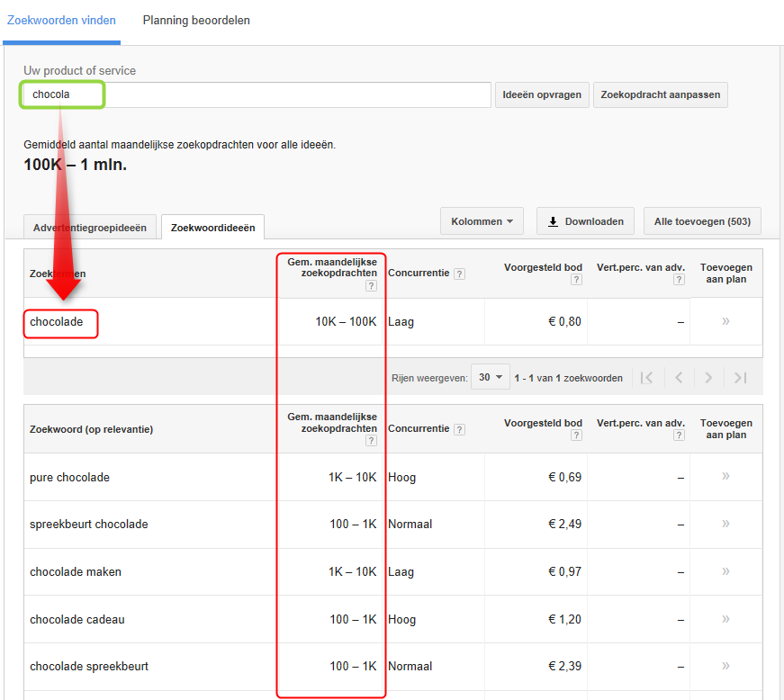Click the 10K – 100K search volume
Image resolution: width=784 pixels, height=700 pixels.
(x=346, y=321)
